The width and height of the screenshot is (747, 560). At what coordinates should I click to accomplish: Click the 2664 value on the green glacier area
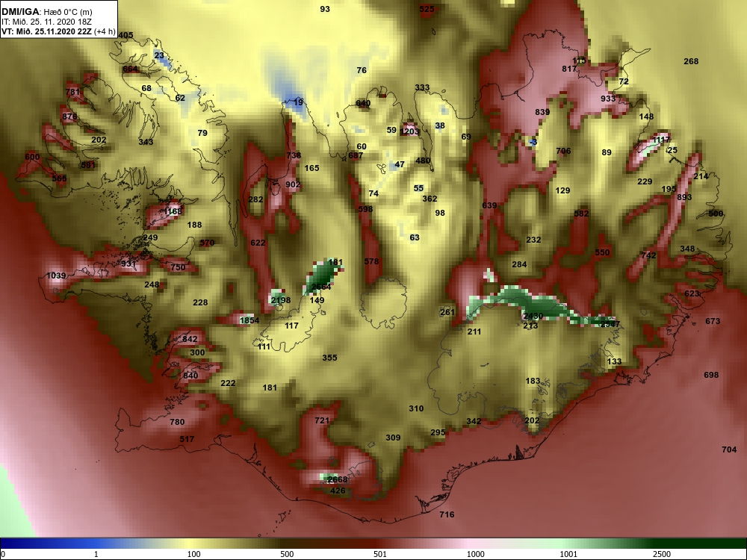[x=321, y=287]
